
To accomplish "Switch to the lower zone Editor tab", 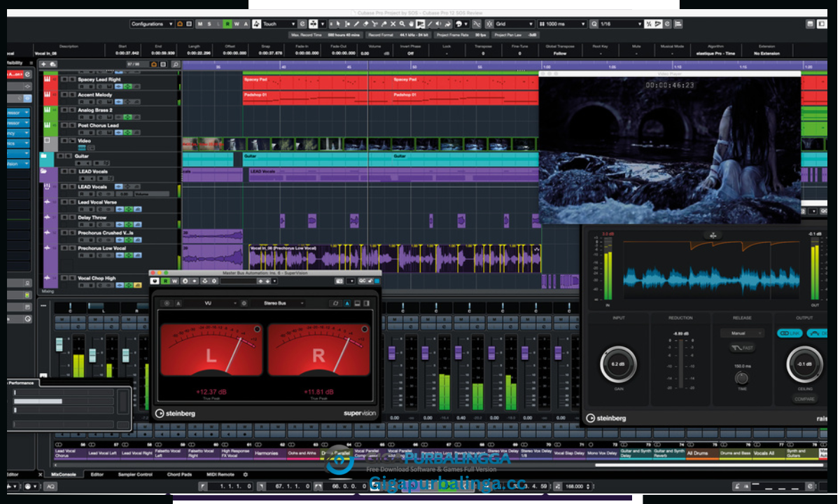I will pos(97,474).
